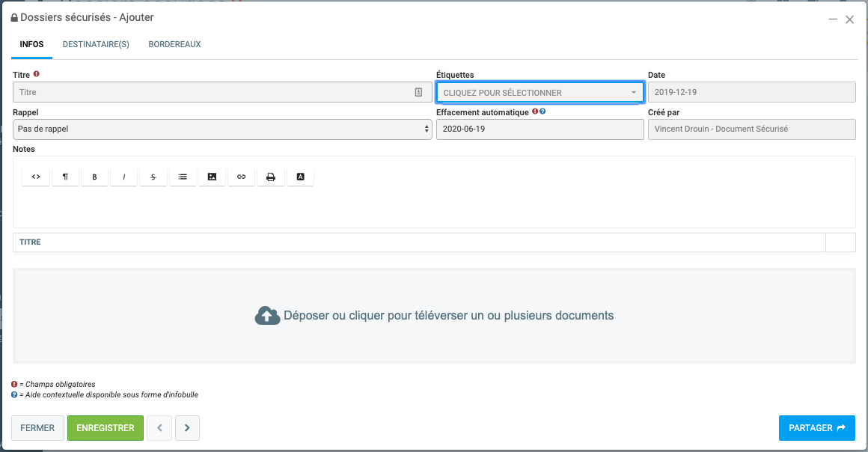This screenshot has height=452, width=868.
Task: Click the cloud upload icon
Action: [x=267, y=316]
